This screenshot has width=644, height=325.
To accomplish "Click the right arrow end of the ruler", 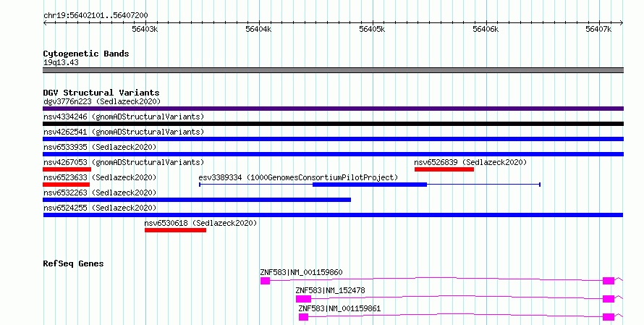I will (622, 23).
